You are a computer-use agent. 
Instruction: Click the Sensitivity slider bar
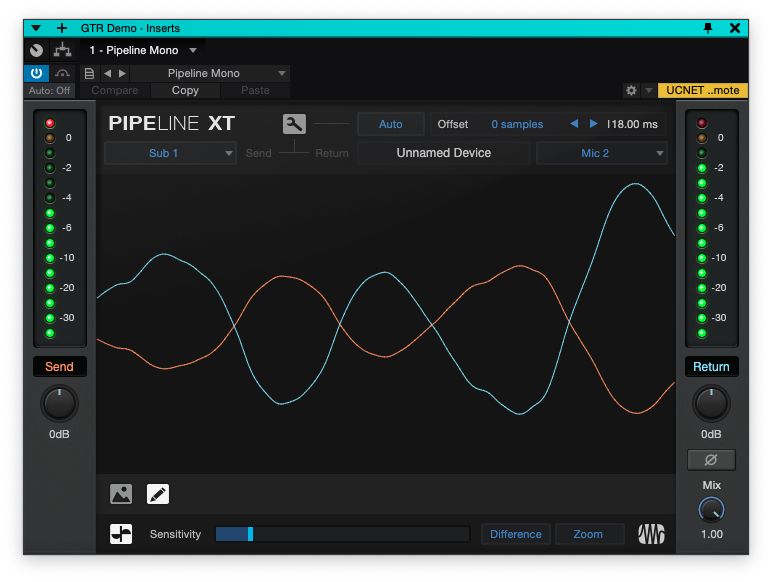tap(343, 534)
